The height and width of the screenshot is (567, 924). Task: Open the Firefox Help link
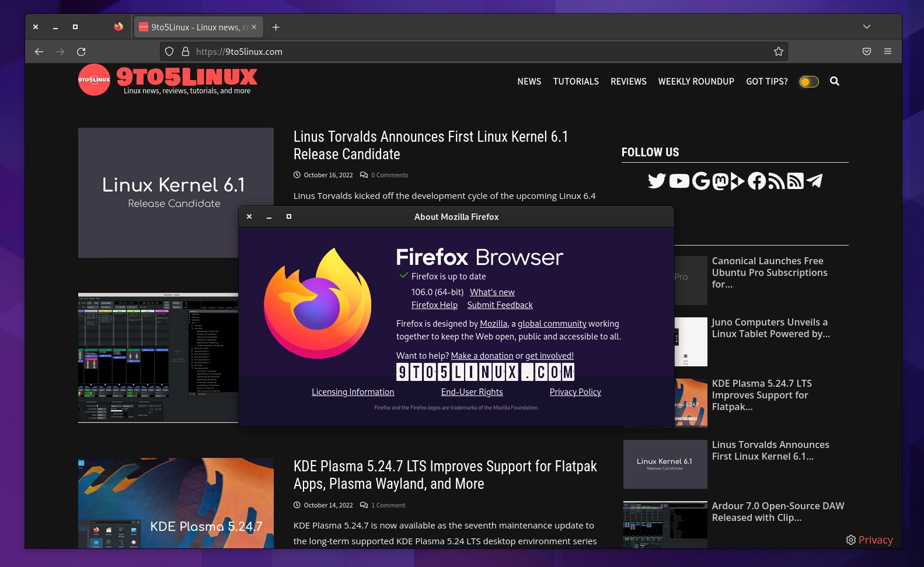click(434, 305)
